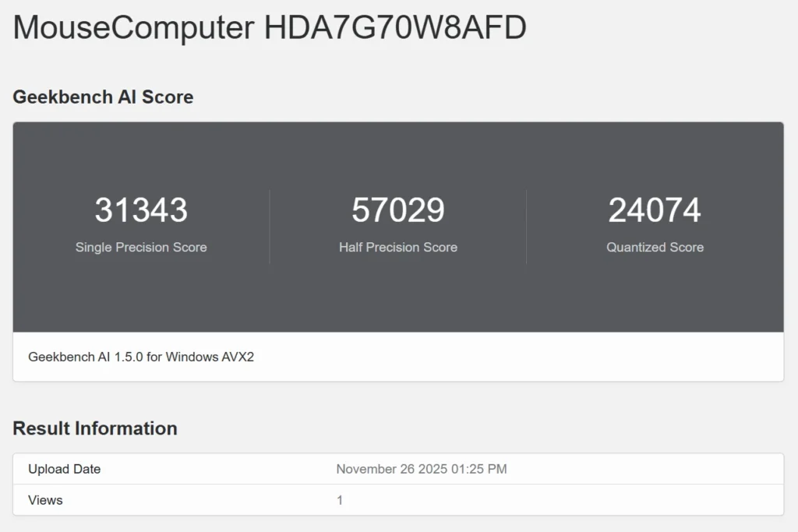Select the 24074 quantized value

[x=655, y=210]
